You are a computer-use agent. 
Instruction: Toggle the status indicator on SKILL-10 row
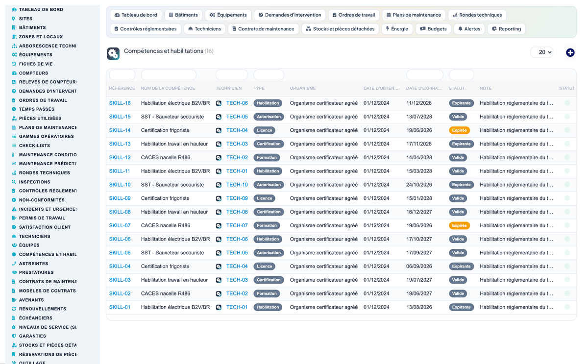pos(567,185)
